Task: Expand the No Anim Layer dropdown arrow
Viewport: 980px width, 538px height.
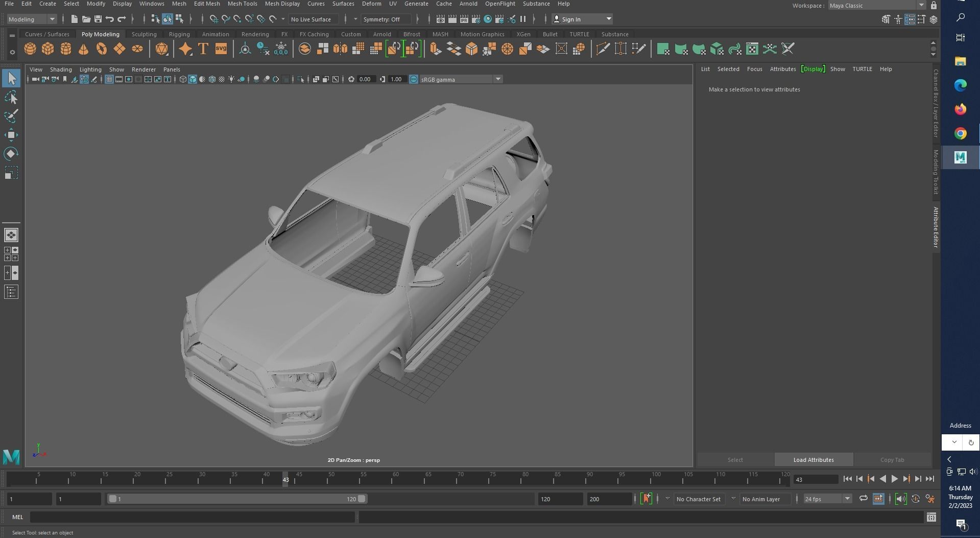Action: tap(733, 499)
